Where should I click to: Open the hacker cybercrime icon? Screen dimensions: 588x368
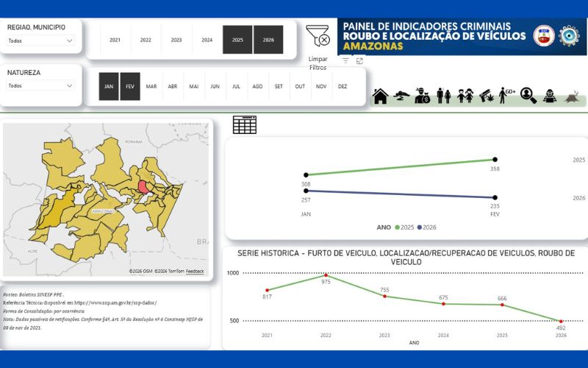click(x=549, y=96)
